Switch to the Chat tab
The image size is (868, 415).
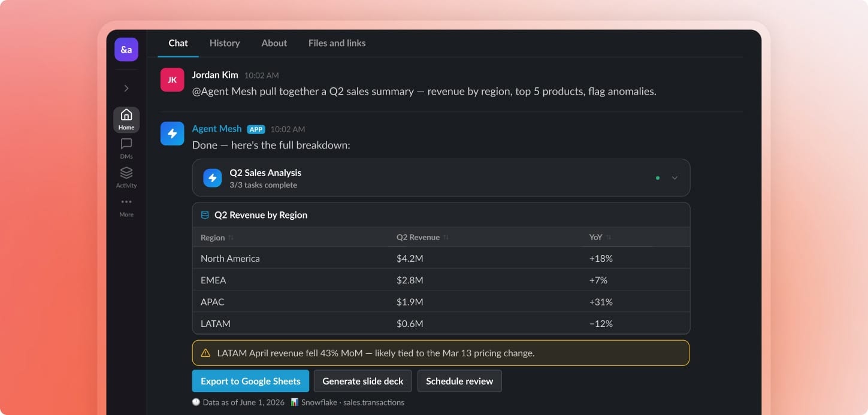click(x=178, y=43)
